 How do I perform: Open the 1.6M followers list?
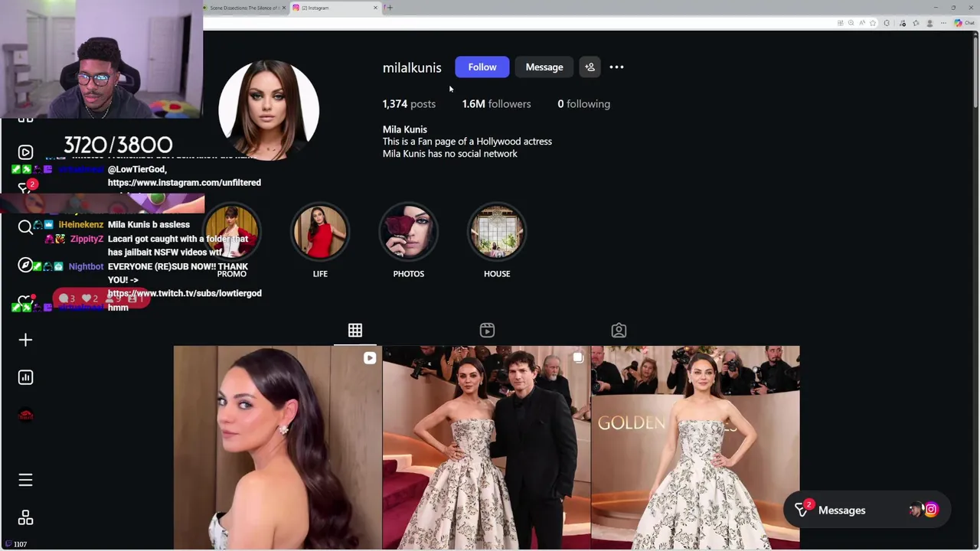(x=496, y=104)
